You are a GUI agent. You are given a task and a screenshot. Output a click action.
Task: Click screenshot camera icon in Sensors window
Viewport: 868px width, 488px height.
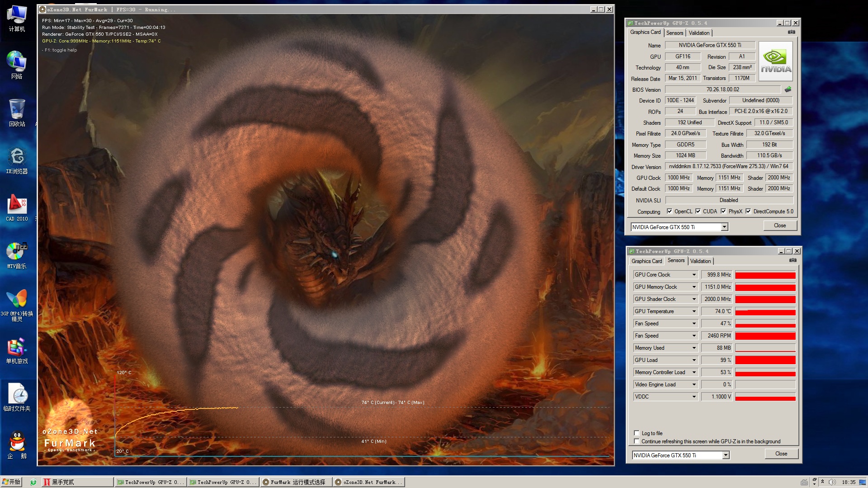(793, 260)
